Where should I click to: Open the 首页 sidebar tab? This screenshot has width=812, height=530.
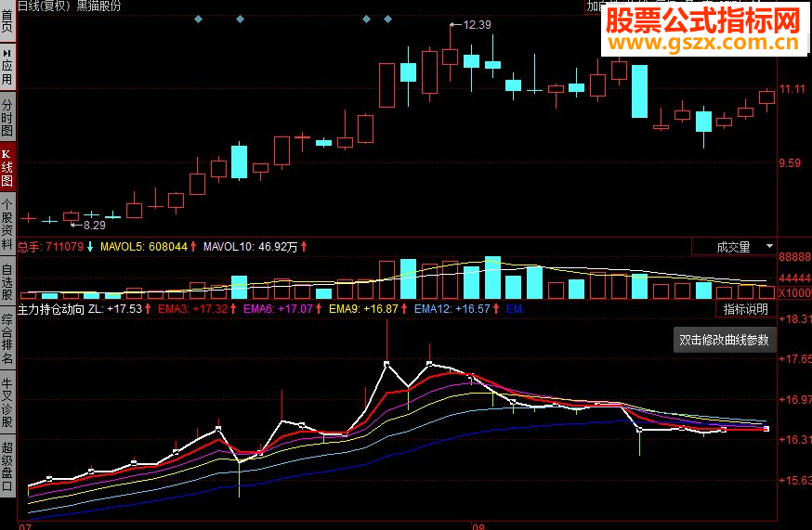[x=7, y=20]
